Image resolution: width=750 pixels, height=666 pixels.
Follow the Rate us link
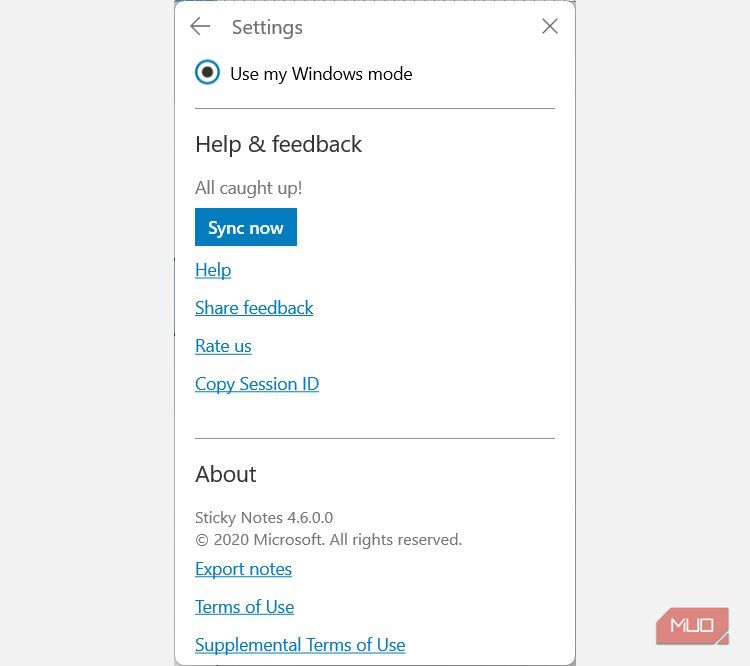tap(223, 346)
